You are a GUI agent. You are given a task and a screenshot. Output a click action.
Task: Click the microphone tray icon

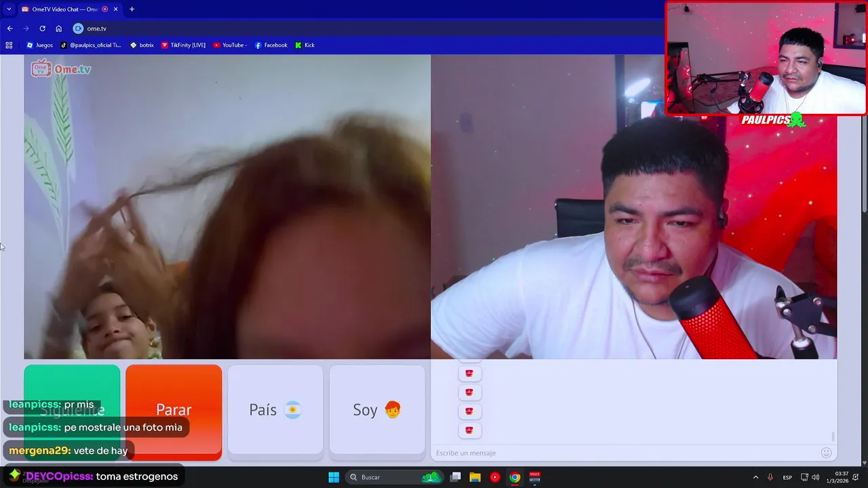(x=770, y=477)
